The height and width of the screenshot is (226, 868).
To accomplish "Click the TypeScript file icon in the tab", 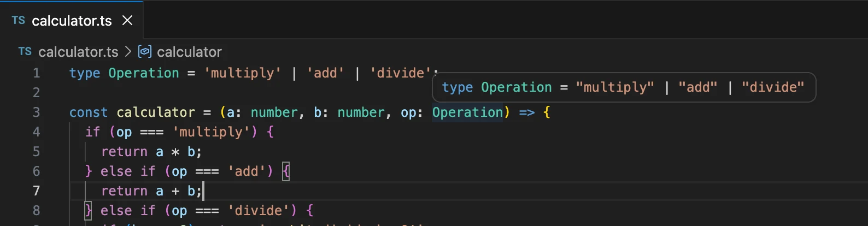I will pyautogui.click(x=18, y=21).
